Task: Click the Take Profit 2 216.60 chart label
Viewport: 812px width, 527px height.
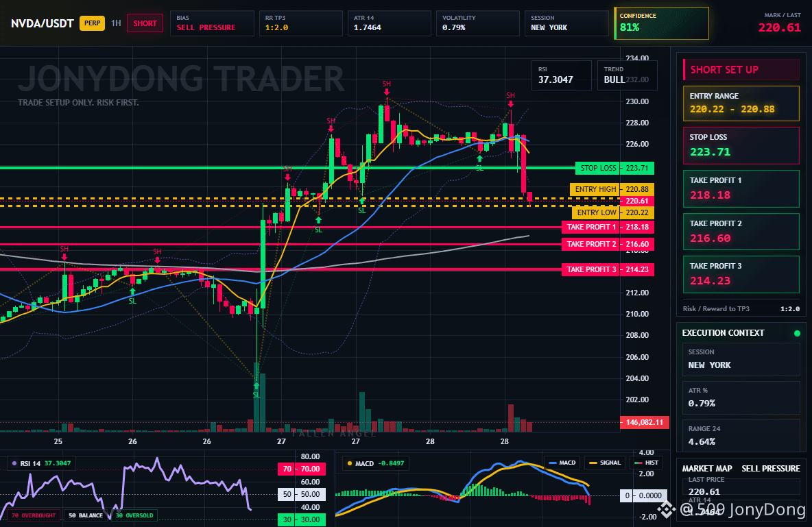Action: click(608, 245)
